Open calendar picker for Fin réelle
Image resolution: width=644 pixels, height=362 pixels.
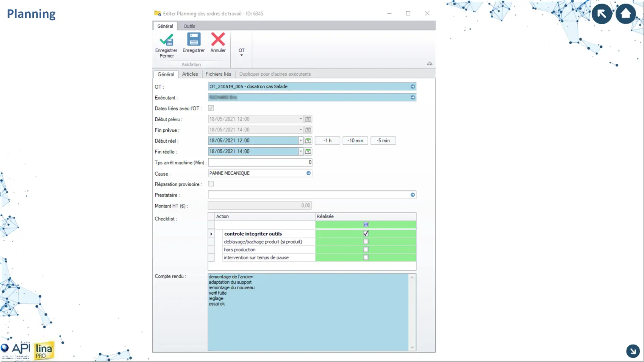coord(308,151)
